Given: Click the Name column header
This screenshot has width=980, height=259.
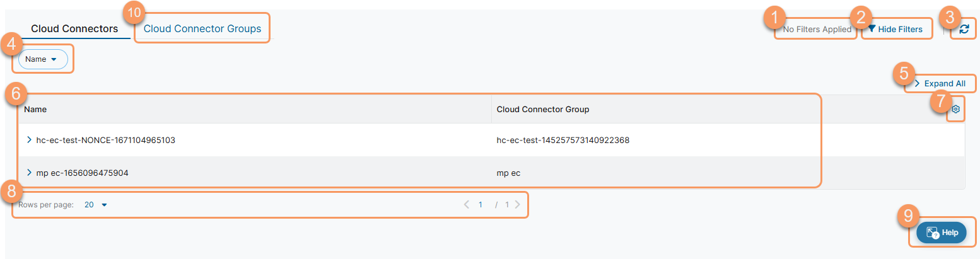Looking at the screenshot, I should pyautogui.click(x=36, y=109).
